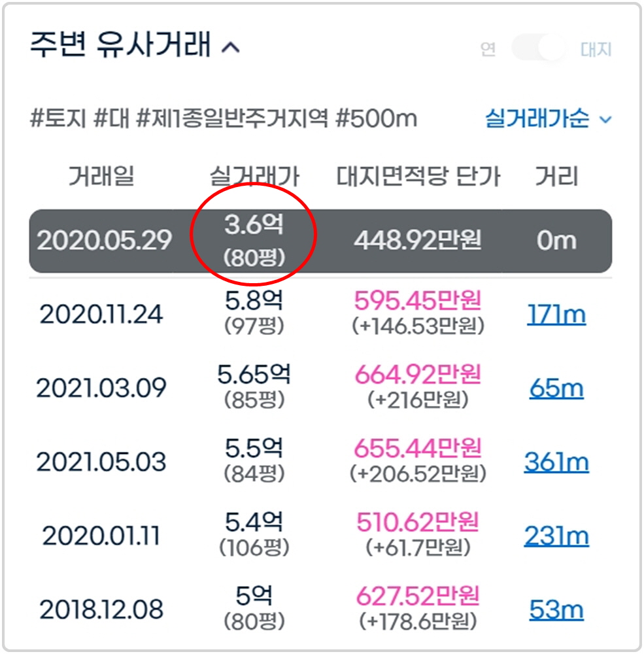Click the 거리 column header
644x654 pixels.
pyautogui.click(x=556, y=175)
